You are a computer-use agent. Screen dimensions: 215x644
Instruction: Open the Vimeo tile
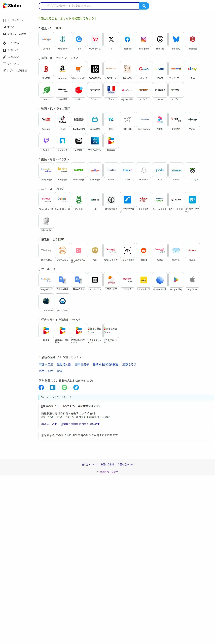[x=192, y=120]
